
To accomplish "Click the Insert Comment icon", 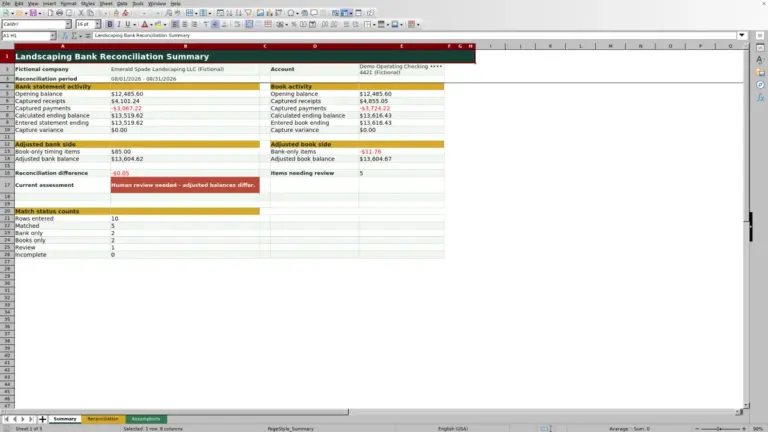I will click(x=314, y=13).
